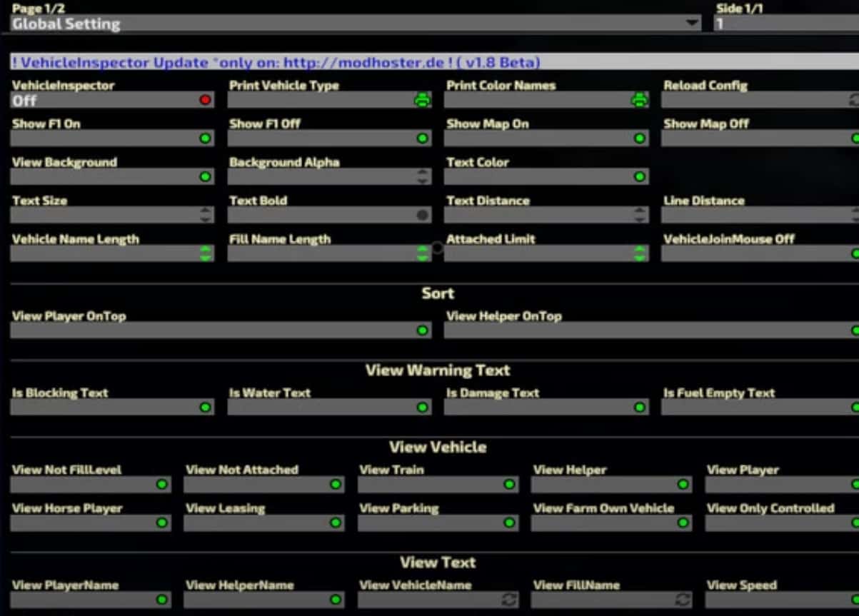Screen dimensions: 859x616
Task: Click the Text Color green swatch
Action: tap(640, 176)
